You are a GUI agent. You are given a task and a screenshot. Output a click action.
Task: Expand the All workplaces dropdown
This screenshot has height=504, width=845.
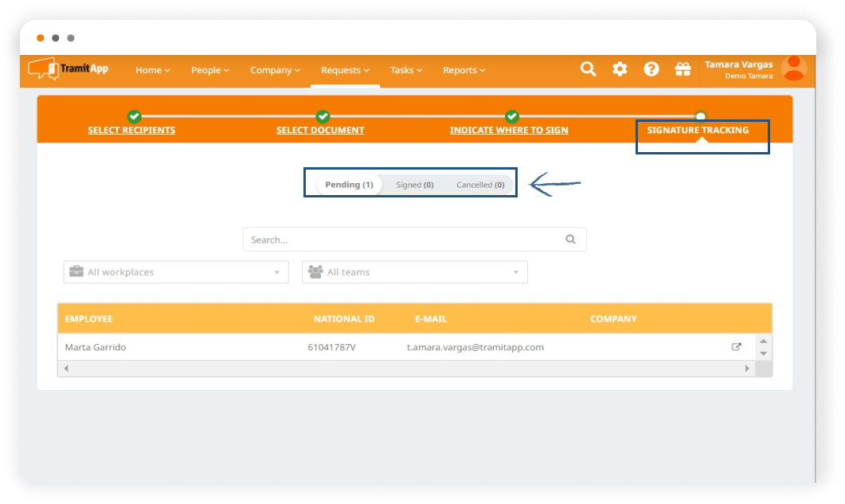pos(176,272)
